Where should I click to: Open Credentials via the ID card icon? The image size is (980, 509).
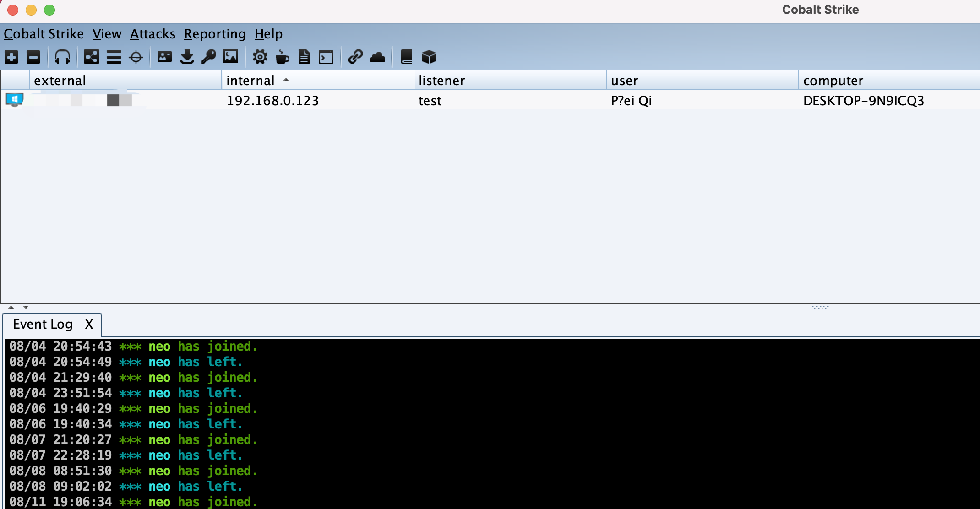coord(164,57)
